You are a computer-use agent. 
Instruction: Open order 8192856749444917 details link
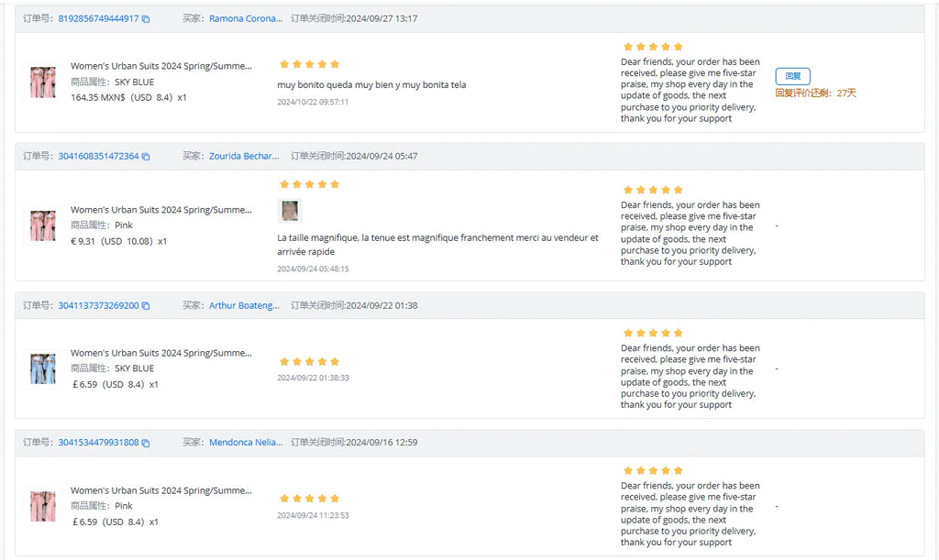pyautogui.click(x=98, y=18)
